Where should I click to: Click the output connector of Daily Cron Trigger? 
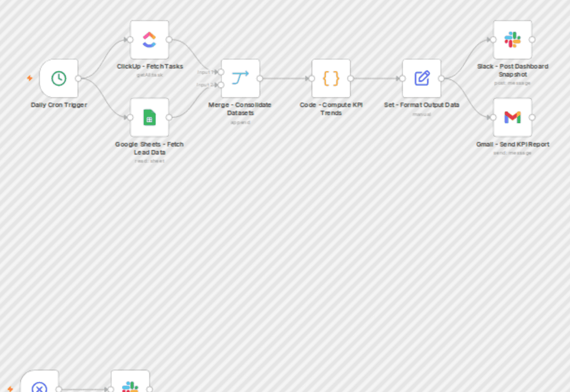click(x=78, y=78)
